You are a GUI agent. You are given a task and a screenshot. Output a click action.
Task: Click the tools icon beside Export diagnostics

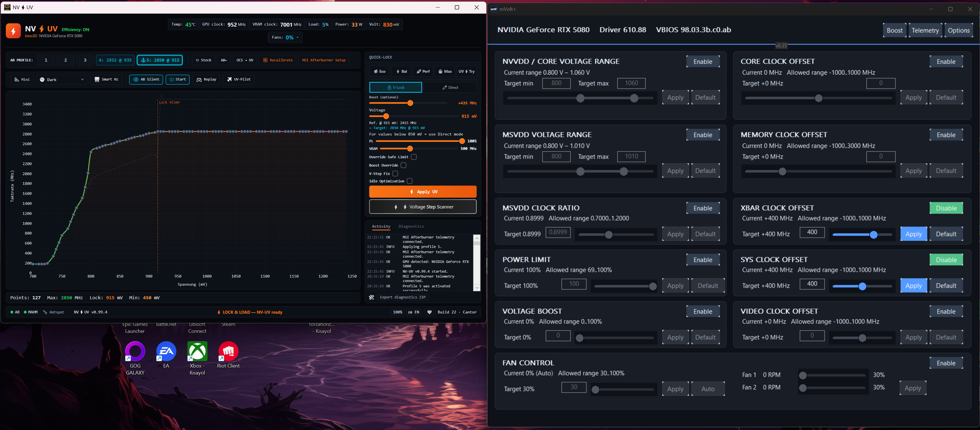tap(372, 297)
